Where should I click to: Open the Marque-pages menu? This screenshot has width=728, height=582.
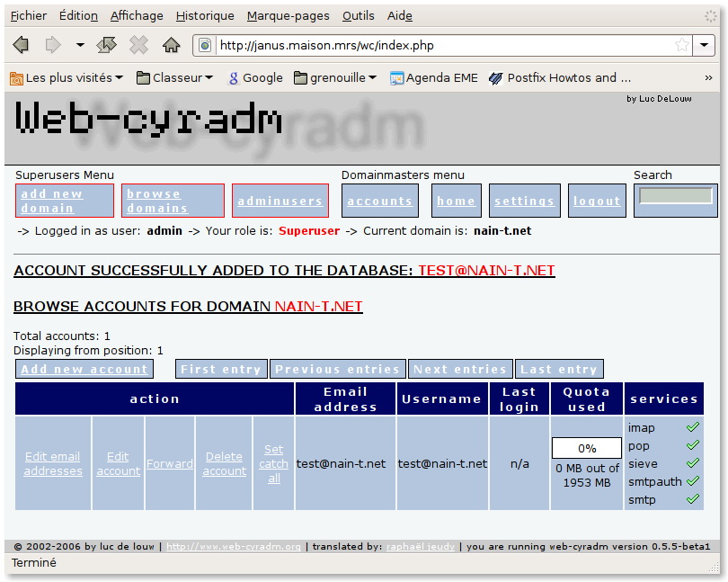[288, 15]
